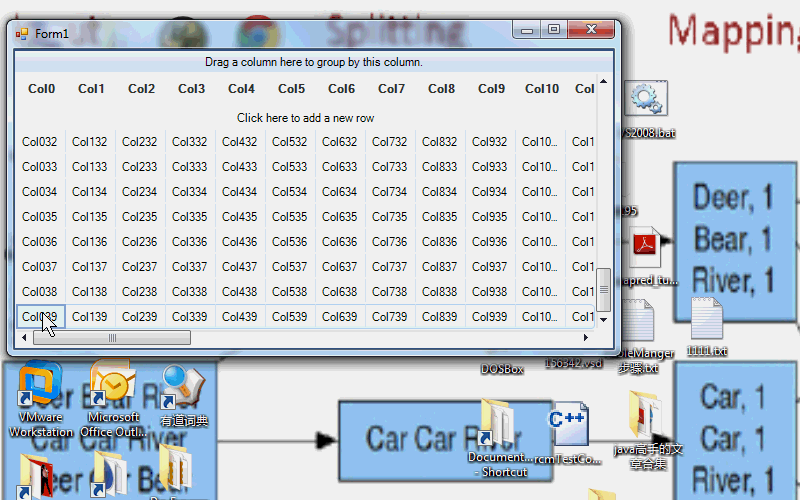
Task: Click the vertical scrollbar thumb
Action: point(604,289)
